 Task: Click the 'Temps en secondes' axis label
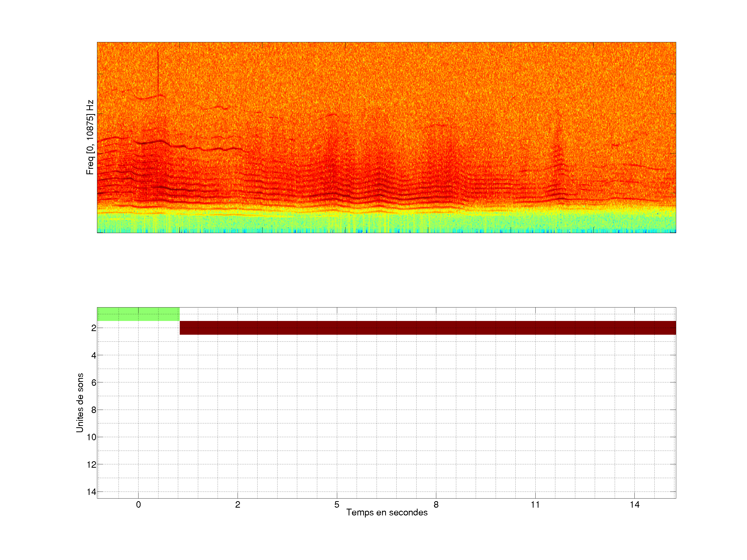click(x=387, y=512)
